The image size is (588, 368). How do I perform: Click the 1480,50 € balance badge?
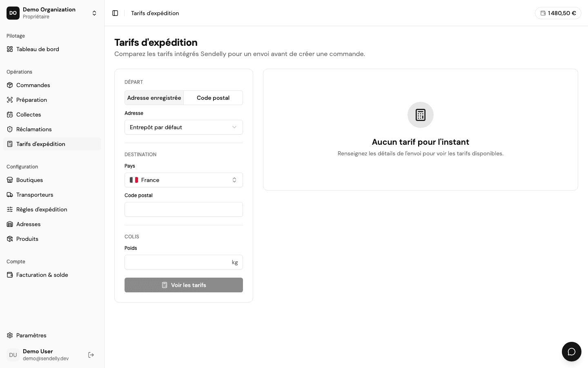click(x=558, y=13)
